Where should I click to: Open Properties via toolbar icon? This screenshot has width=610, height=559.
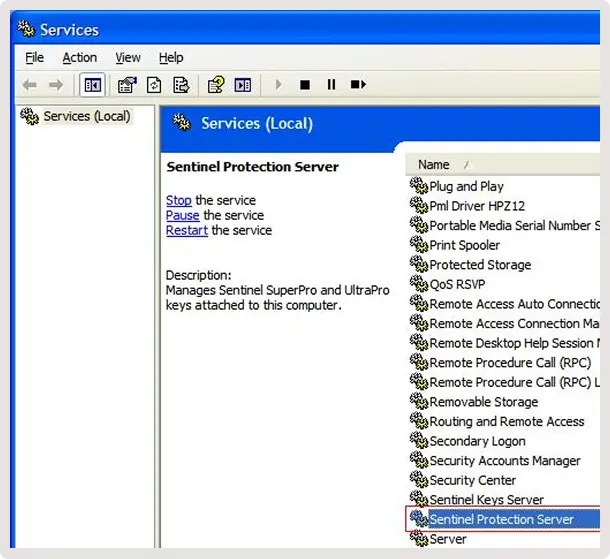tap(127, 84)
